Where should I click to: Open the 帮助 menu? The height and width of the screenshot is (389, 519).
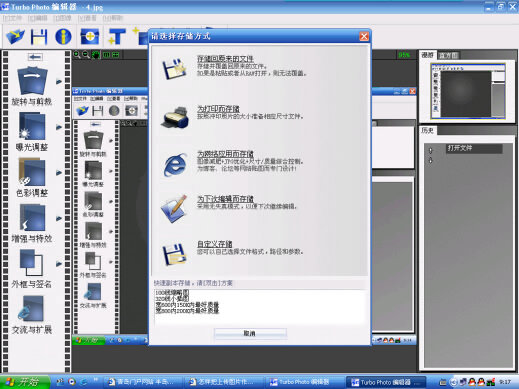pyautogui.click(x=113, y=18)
